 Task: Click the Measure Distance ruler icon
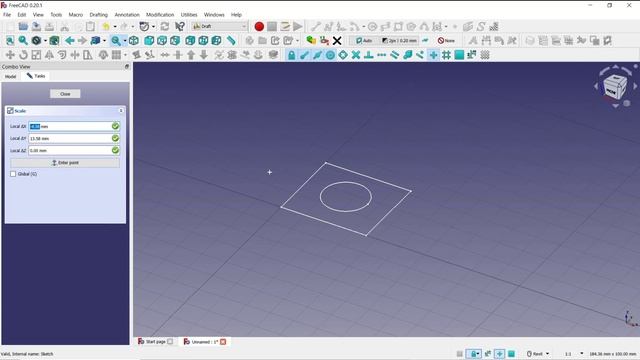[231, 40]
